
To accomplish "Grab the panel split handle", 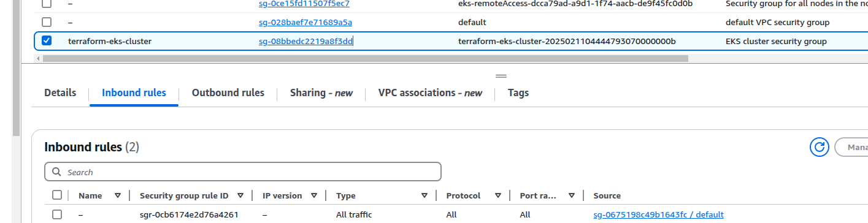I will 501,76.
